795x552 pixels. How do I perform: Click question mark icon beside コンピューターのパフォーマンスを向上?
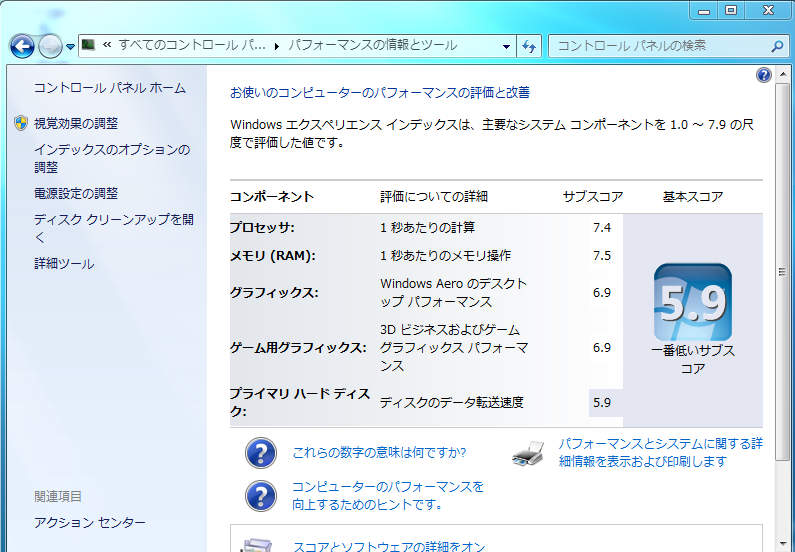pos(261,496)
